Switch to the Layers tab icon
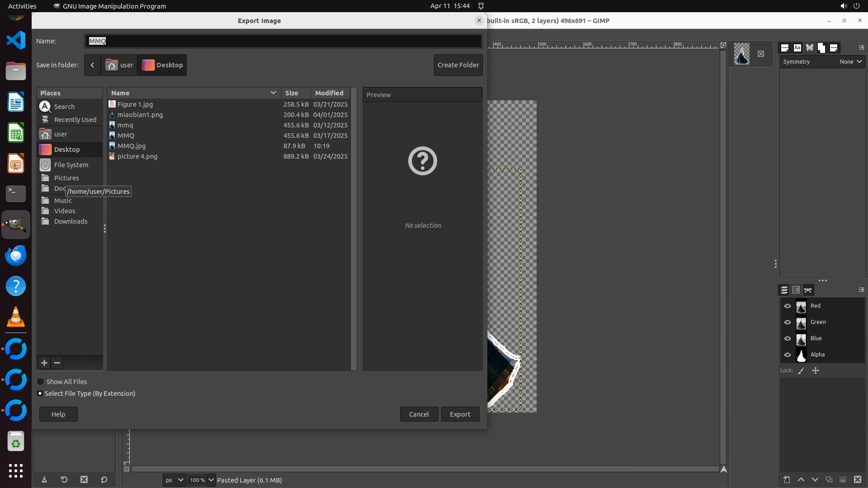The image size is (868, 488). (x=784, y=290)
